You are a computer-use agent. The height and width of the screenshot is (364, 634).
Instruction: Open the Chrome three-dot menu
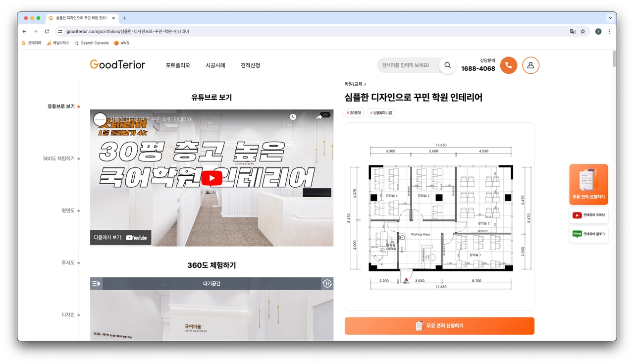pos(610,31)
